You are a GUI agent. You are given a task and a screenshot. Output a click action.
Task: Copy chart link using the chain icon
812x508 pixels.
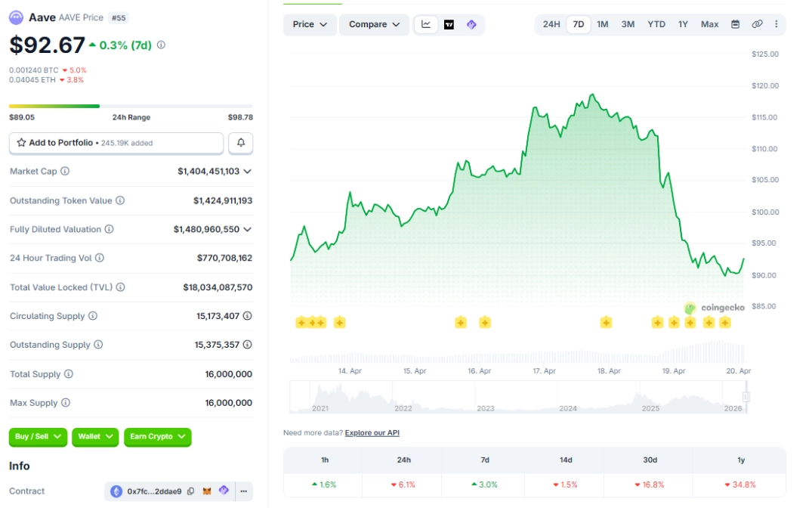click(x=757, y=24)
